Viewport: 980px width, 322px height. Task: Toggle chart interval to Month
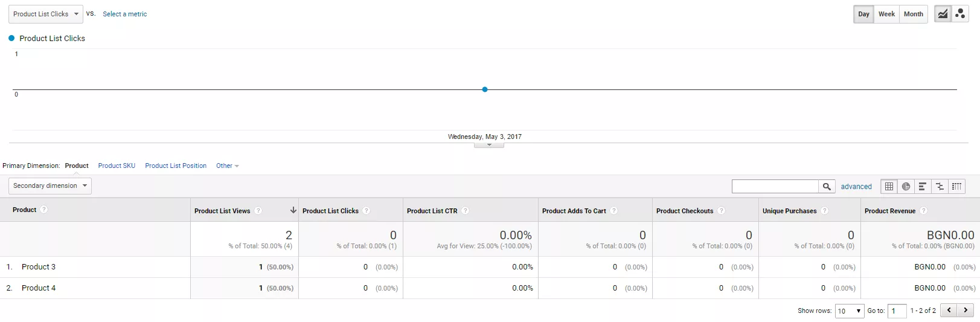tap(913, 14)
